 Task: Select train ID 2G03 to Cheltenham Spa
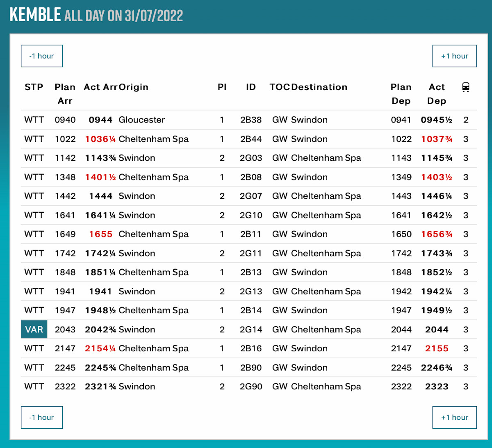tap(251, 158)
